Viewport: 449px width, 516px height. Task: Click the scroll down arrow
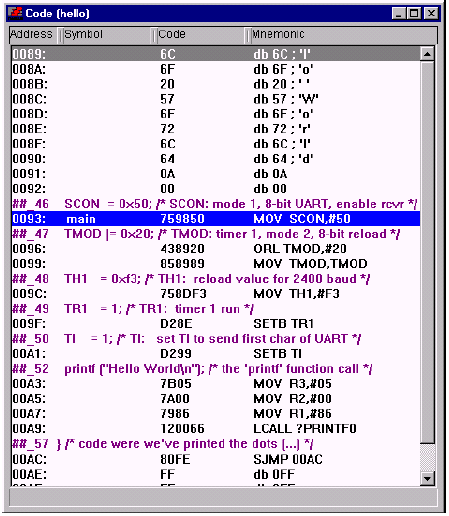click(x=427, y=478)
